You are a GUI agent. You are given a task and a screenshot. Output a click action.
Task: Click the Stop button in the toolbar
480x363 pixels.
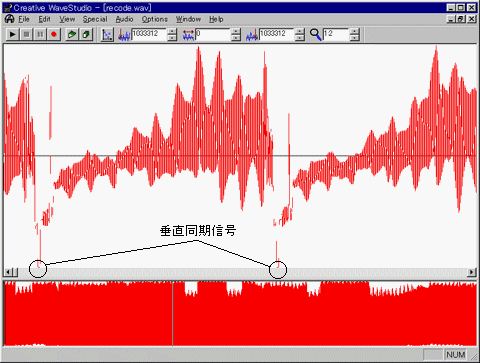pyautogui.click(x=26, y=34)
